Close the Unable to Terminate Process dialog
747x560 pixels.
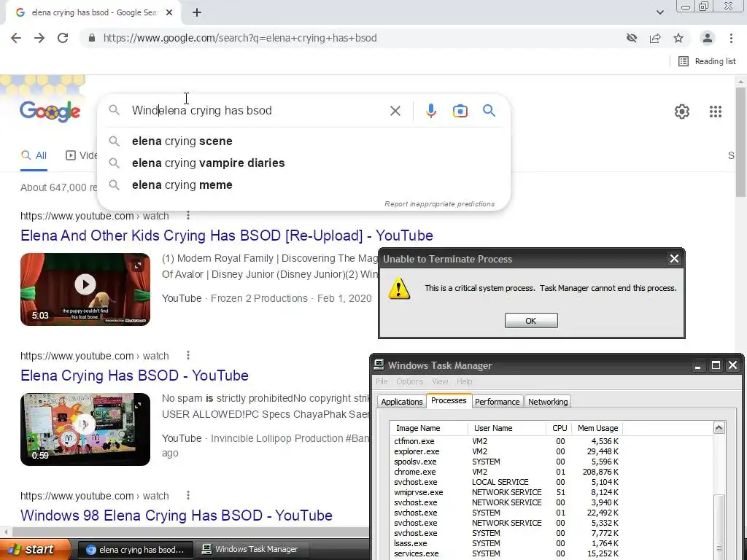[674, 259]
